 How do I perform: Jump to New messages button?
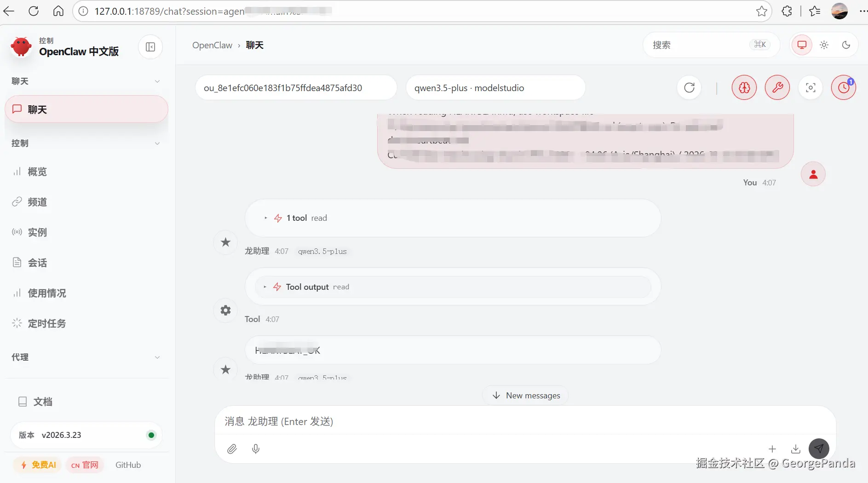(526, 396)
